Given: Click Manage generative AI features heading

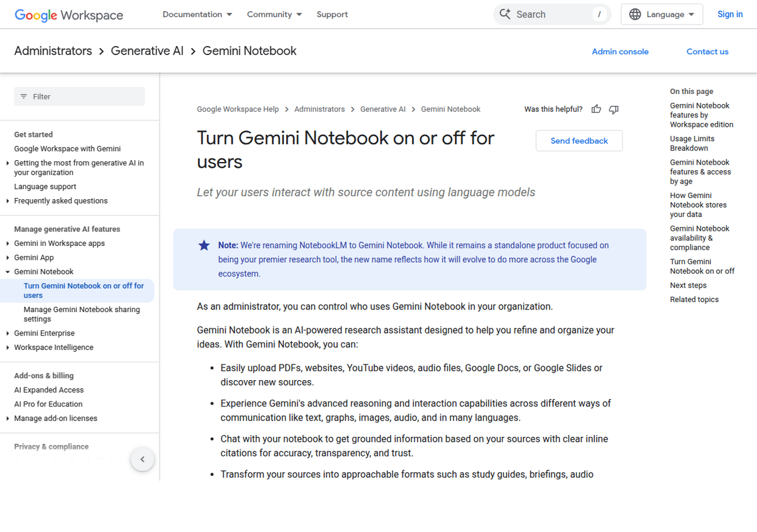Looking at the screenshot, I should [x=67, y=229].
